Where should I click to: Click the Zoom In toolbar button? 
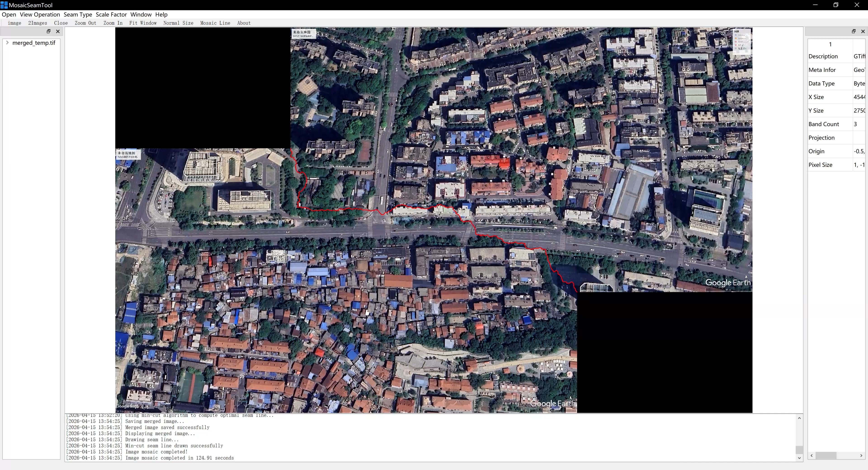click(113, 23)
